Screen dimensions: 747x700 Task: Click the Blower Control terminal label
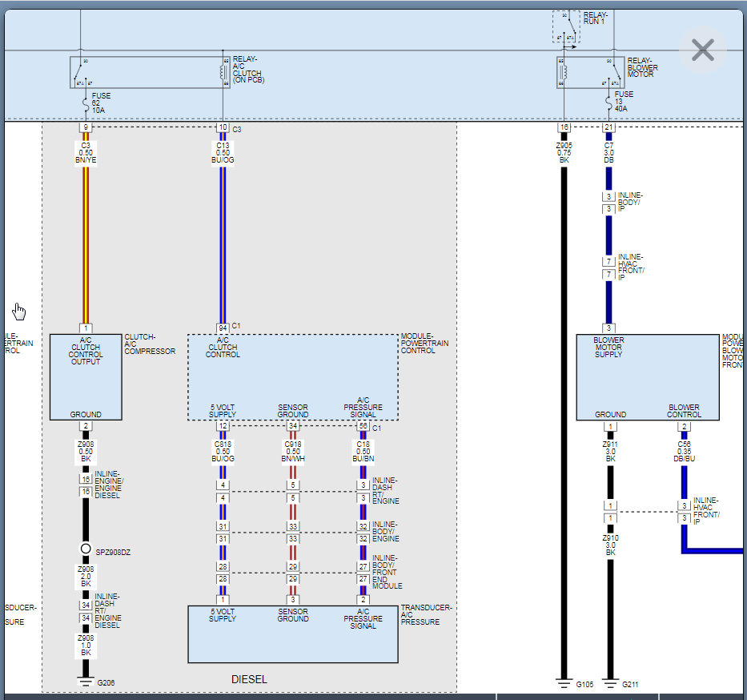click(684, 411)
